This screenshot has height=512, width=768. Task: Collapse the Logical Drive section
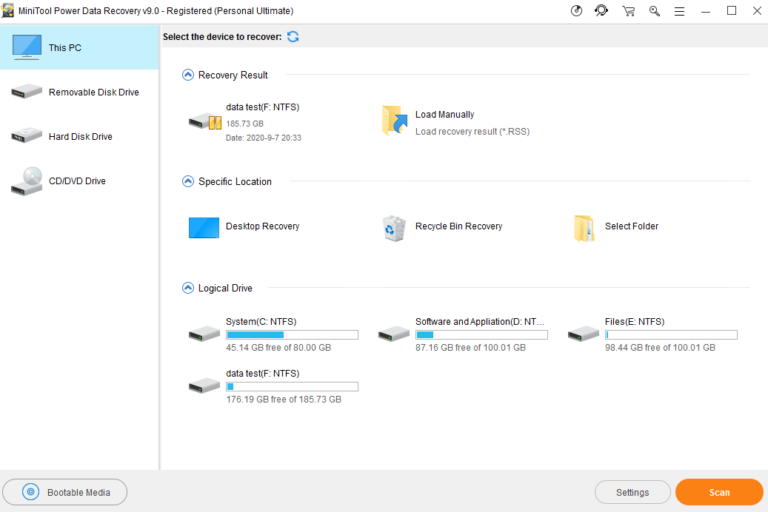[188, 288]
